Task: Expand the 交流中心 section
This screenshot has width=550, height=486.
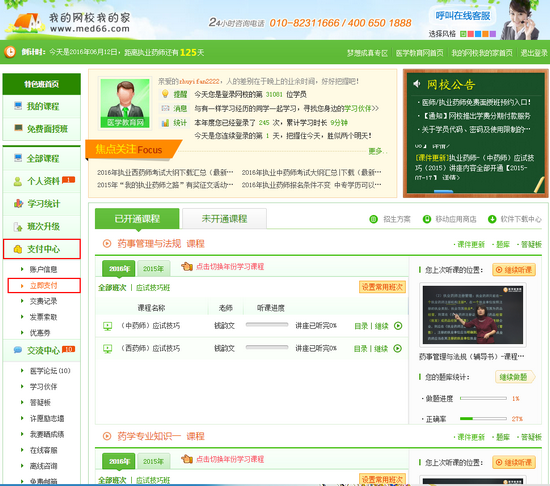Action: coord(41,350)
